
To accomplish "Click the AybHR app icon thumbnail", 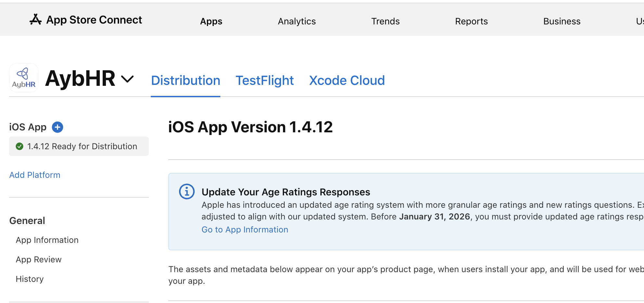I will point(24,78).
